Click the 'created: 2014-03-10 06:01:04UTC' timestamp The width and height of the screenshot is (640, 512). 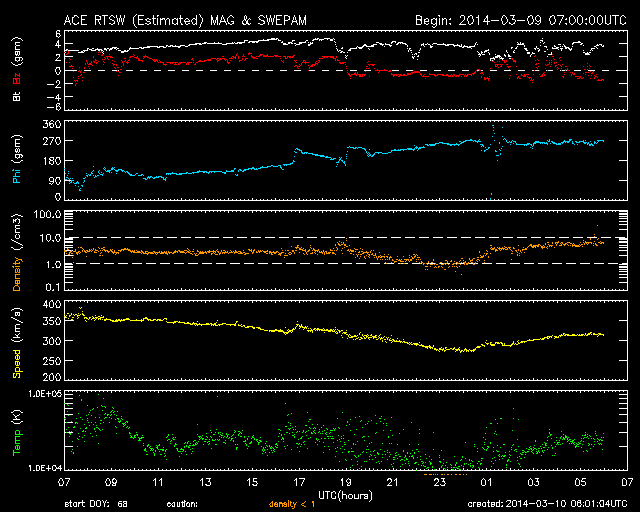click(x=547, y=504)
